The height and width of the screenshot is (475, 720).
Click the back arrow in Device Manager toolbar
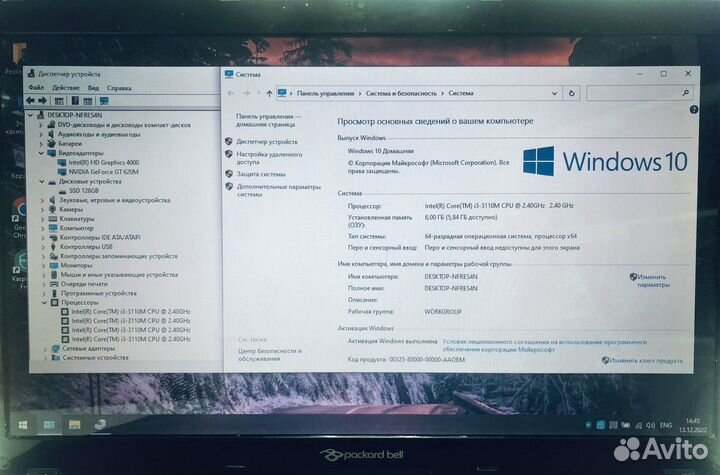tap(30, 101)
